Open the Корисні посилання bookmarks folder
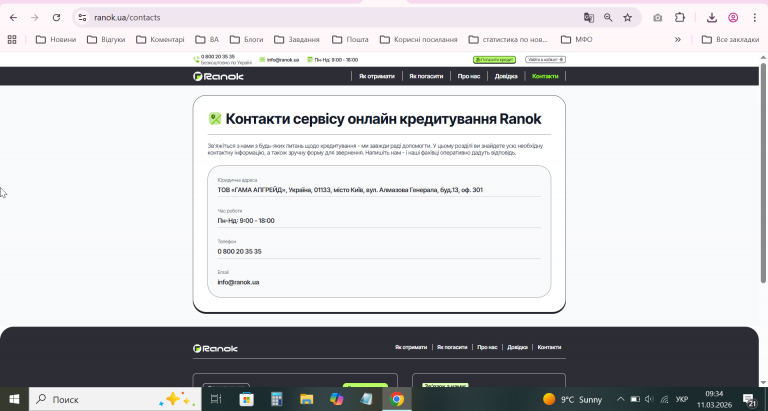This screenshot has height=411, width=768. click(x=419, y=39)
